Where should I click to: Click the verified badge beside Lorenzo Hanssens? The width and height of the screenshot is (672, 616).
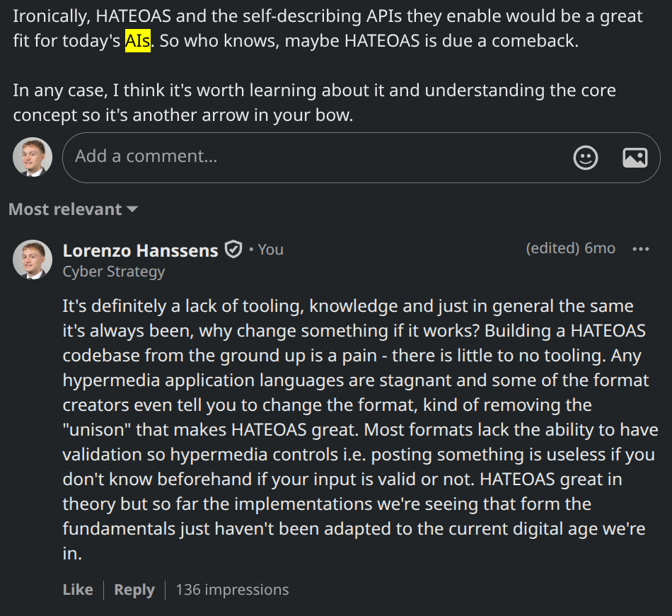pyautogui.click(x=233, y=250)
